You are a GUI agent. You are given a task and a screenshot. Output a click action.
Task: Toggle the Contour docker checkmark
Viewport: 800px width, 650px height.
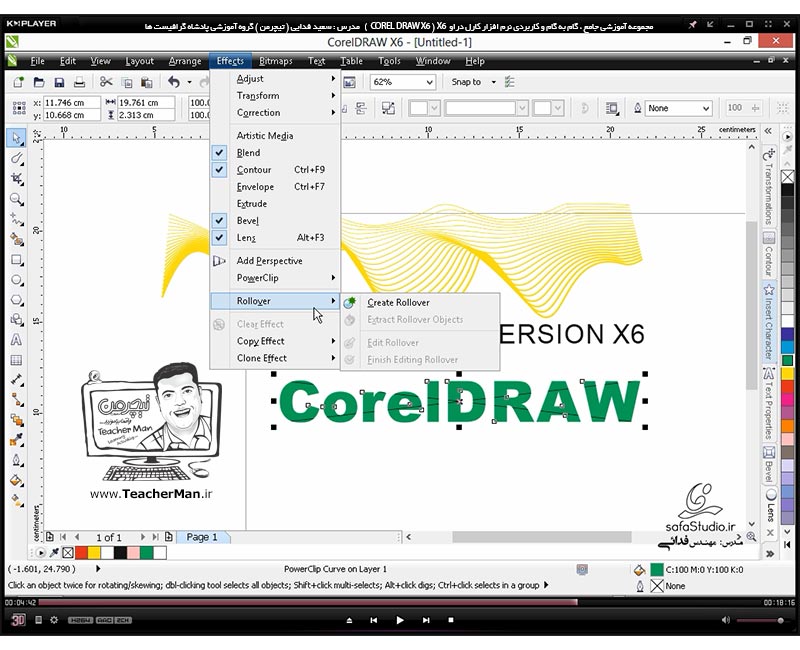pos(219,169)
